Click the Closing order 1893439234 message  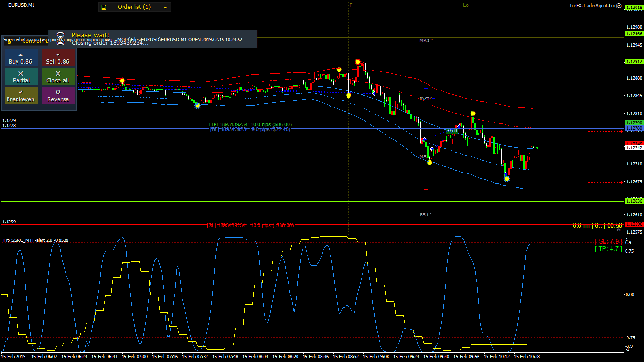pos(110,43)
